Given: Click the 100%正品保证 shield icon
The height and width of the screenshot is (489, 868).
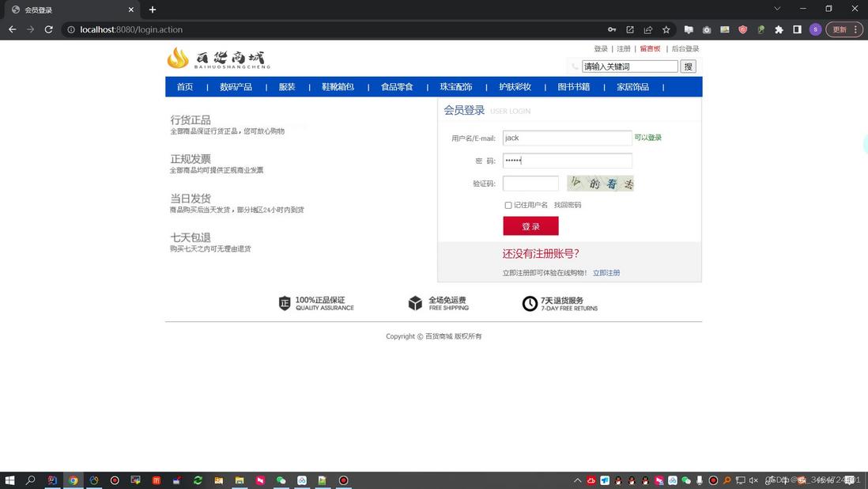Looking at the screenshot, I should click(x=285, y=303).
